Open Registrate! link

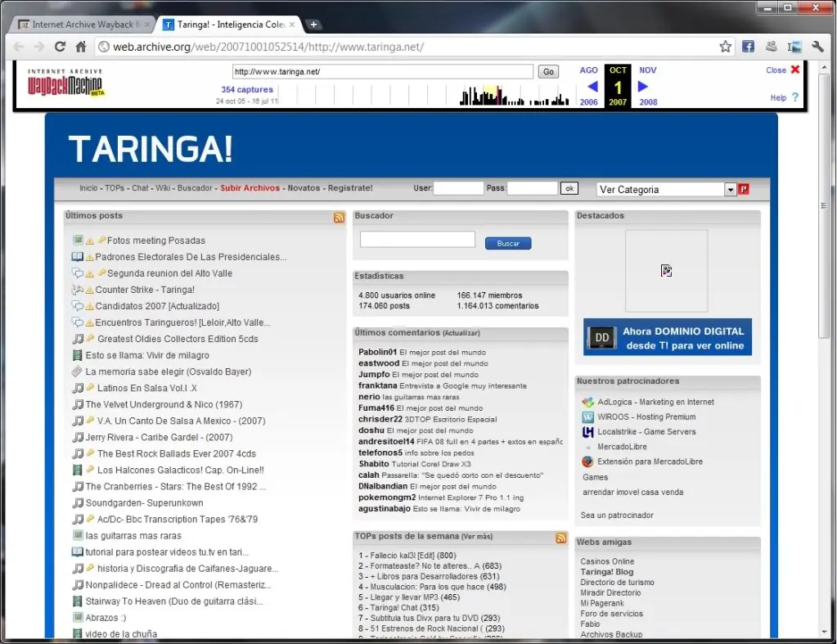point(350,188)
